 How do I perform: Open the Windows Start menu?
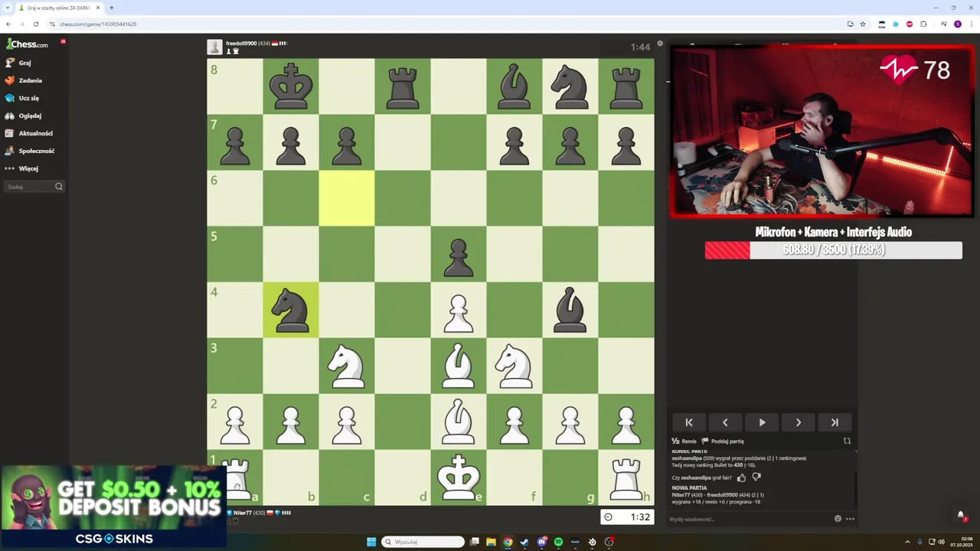tap(371, 542)
